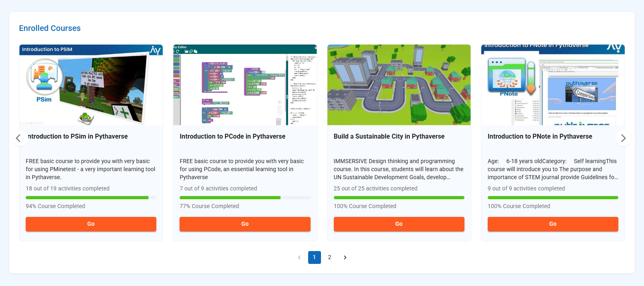Open the Sustainable City thumbnail image

click(x=399, y=85)
